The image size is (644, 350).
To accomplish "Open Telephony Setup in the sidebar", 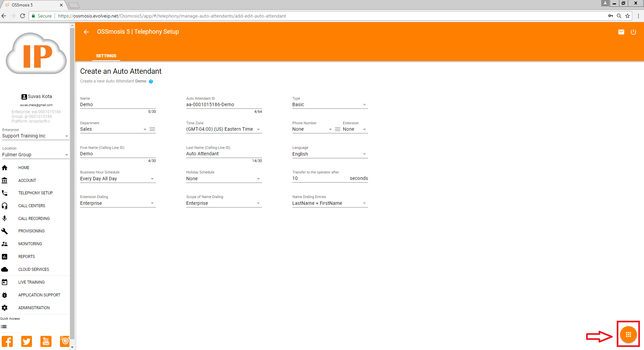I will point(35,193).
